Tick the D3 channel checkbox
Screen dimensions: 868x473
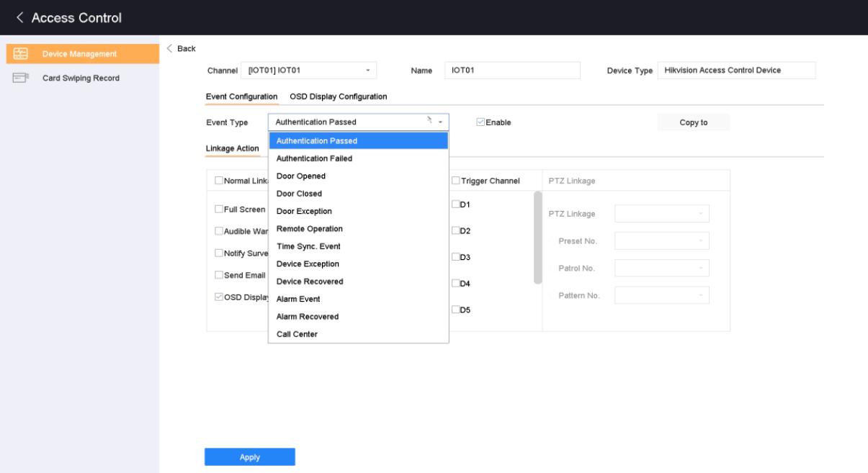tap(456, 257)
